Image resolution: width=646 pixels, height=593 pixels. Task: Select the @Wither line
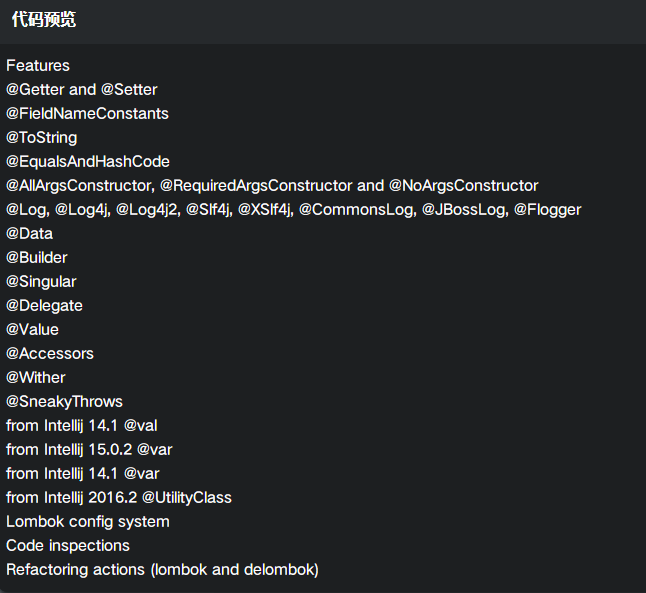click(36, 378)
